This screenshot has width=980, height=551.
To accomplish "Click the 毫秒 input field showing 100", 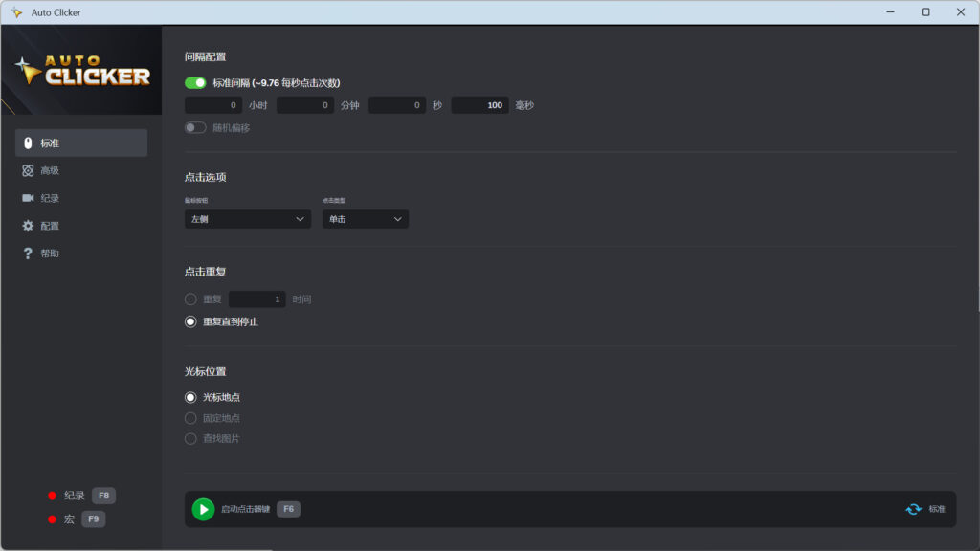I will click(x=479, y=105).
